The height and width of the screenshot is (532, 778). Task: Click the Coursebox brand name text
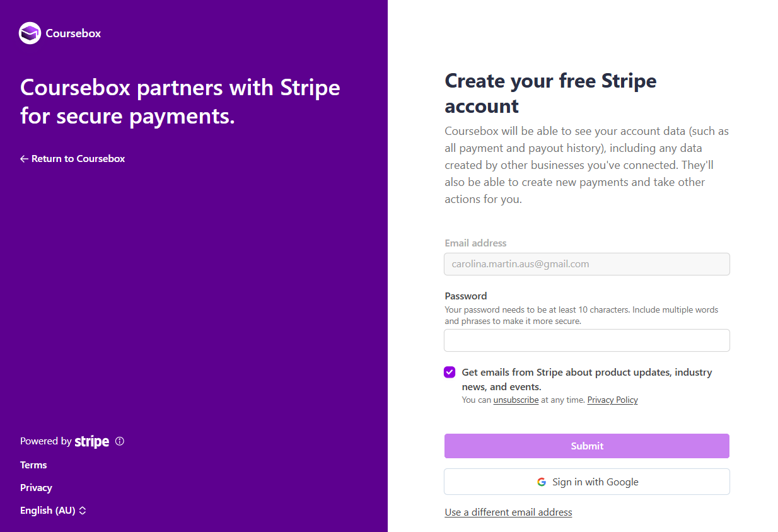pos(73,33)
